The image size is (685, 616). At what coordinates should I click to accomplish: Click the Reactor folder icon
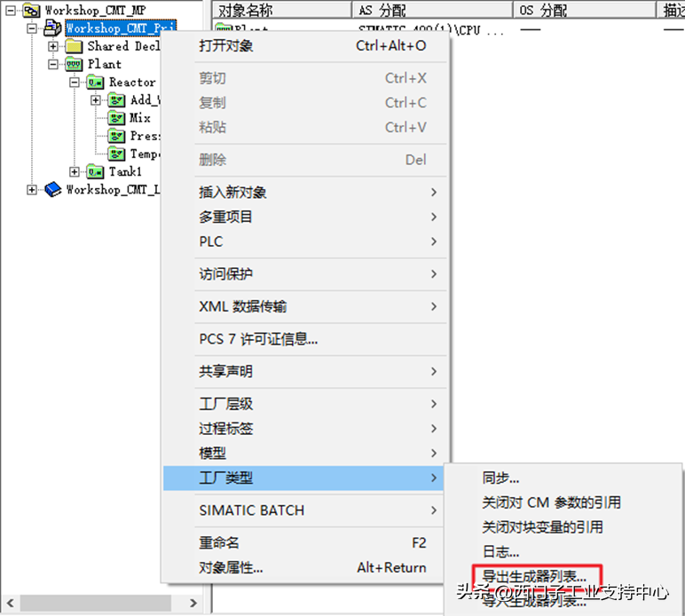coord(95,83)
